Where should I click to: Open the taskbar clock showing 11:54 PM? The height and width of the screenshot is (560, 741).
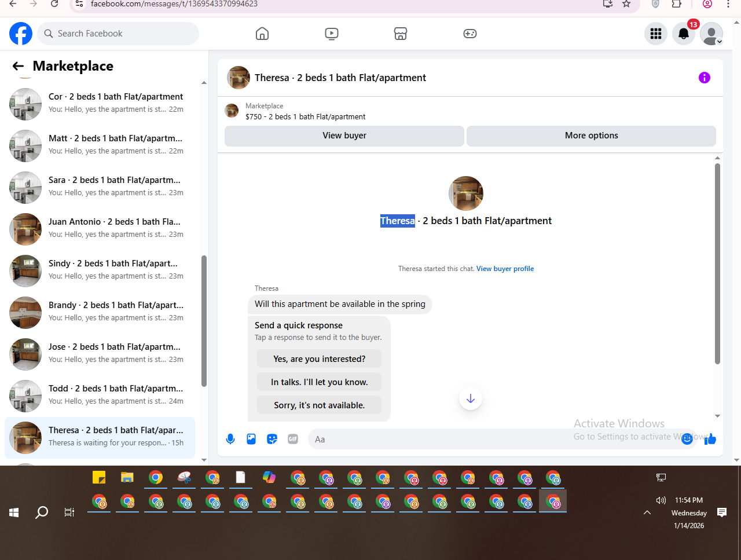[x=688, y=500]
